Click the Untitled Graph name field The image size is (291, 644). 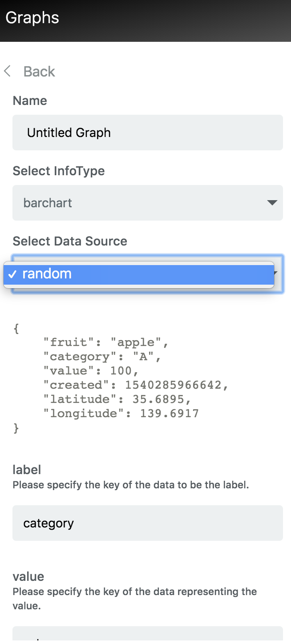click(x=148, y=132)
